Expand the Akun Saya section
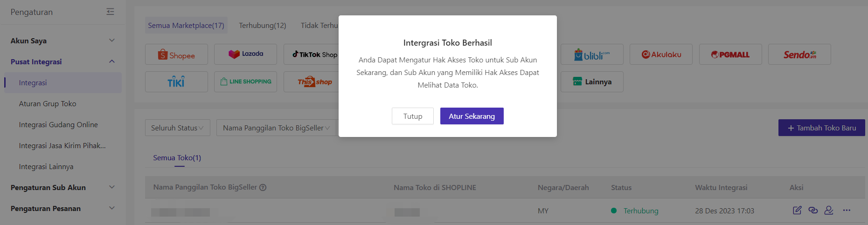 click(x=111, y=41)
